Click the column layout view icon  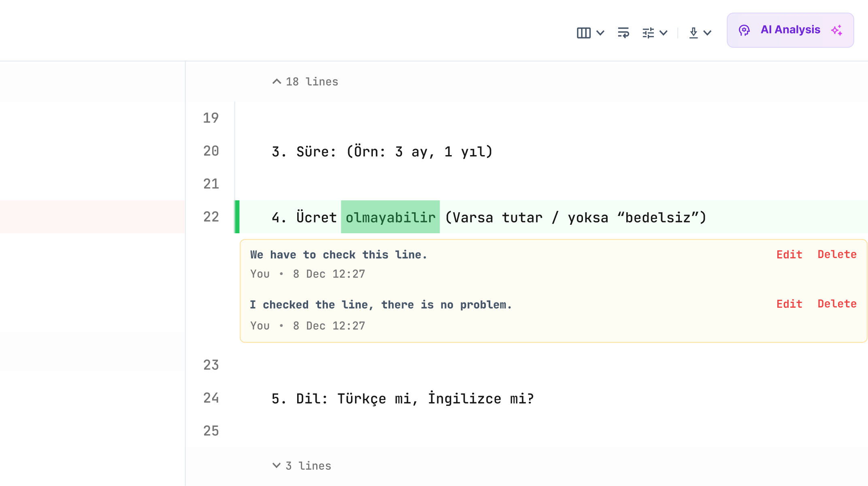point(583,32)
